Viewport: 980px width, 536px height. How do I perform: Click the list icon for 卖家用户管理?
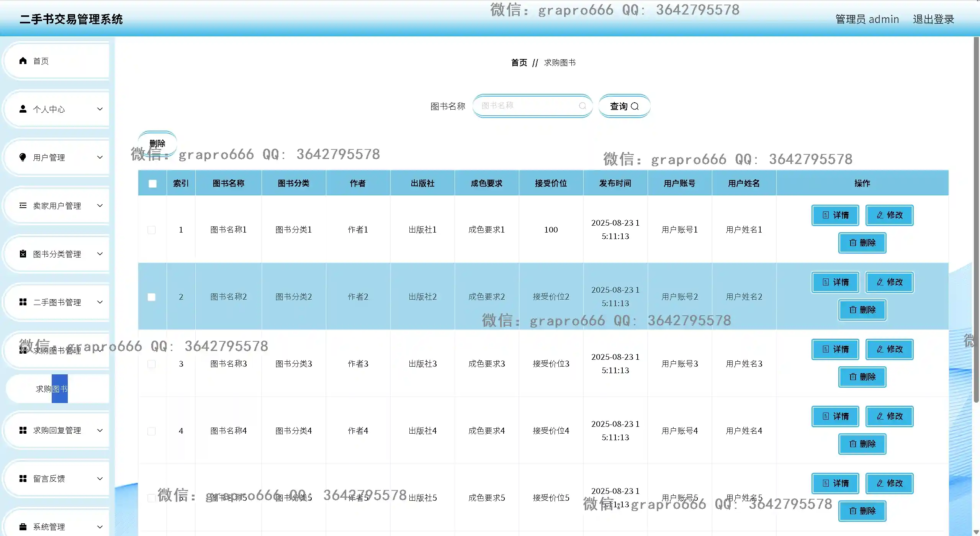pyautogui.click(x=23, y=205)
